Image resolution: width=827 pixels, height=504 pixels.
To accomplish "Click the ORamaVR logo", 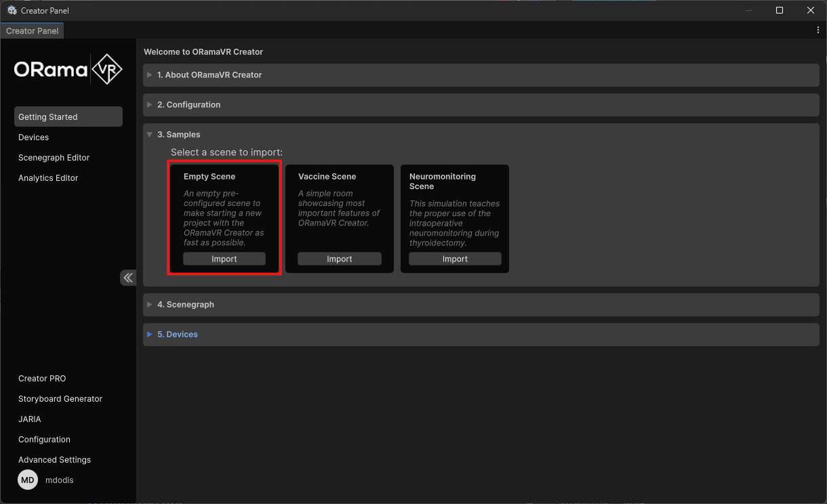I will coord(68,69).
